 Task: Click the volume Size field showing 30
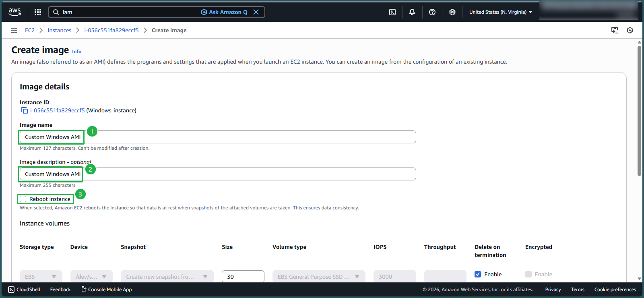click(x=243, y=277)
